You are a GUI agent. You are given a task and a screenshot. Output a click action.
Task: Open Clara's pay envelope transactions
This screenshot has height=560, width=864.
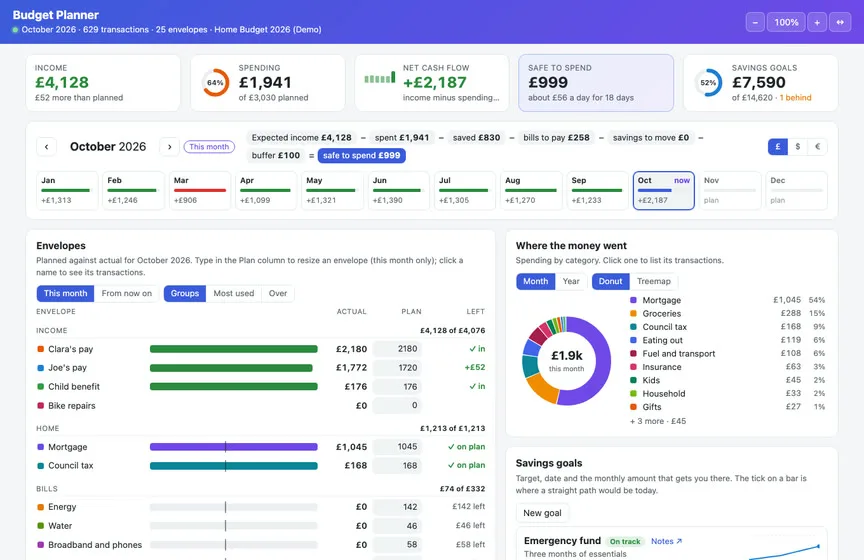point(71,349)
